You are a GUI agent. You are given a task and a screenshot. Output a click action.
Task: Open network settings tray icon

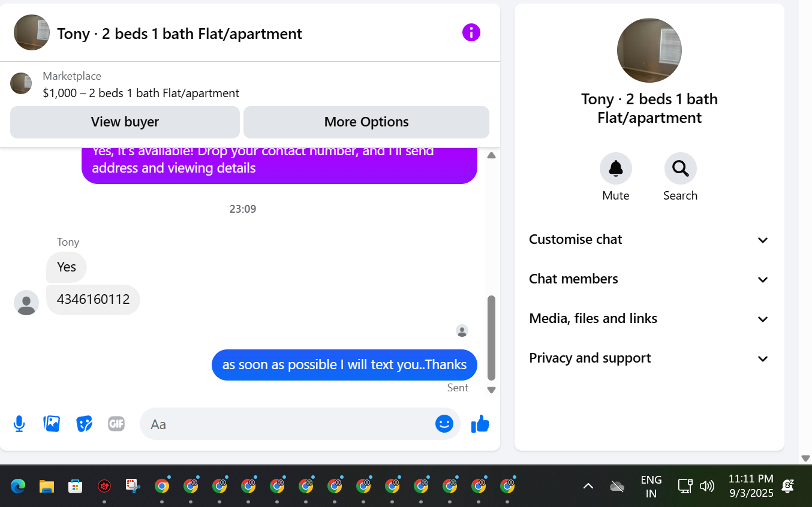coord(685,486)
